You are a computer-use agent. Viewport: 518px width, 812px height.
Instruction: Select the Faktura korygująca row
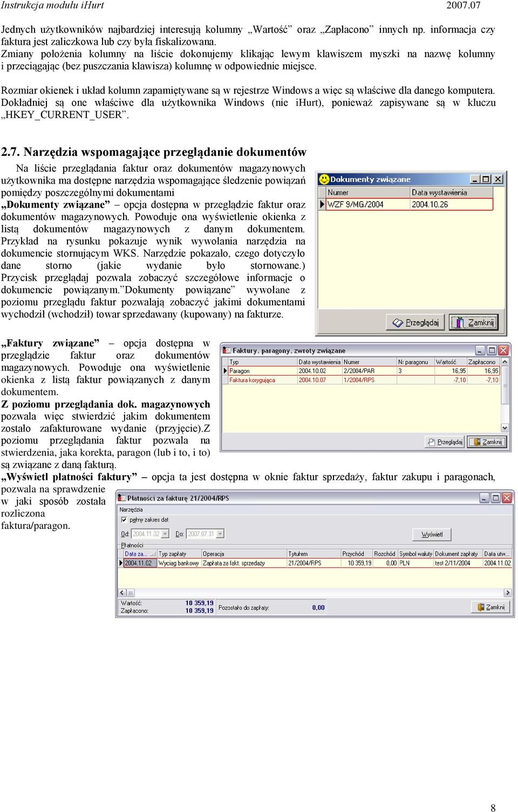click(364, 380)
